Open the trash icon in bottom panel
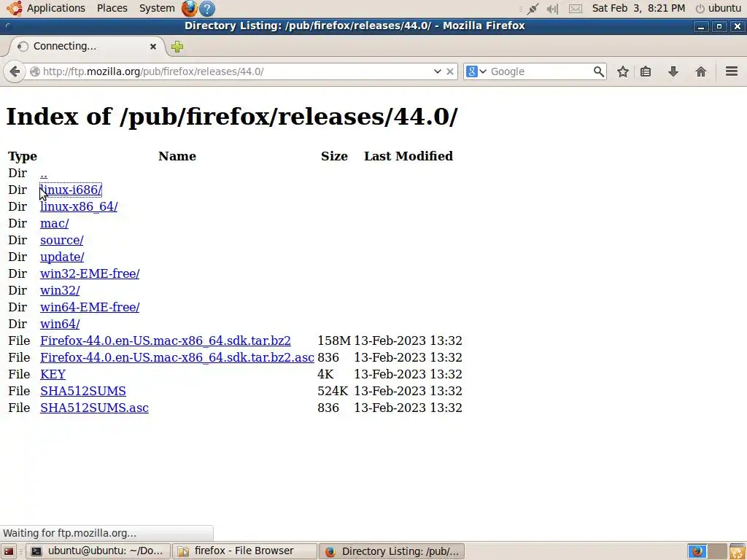 (x=737, y=551)
